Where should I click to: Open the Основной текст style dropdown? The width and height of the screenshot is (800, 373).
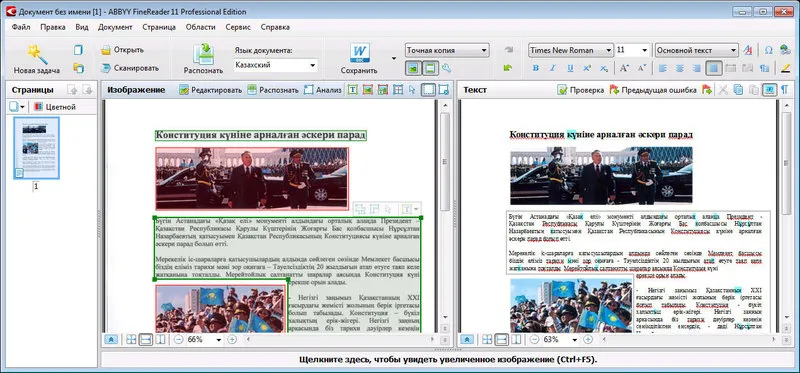(x=734, y=51)
